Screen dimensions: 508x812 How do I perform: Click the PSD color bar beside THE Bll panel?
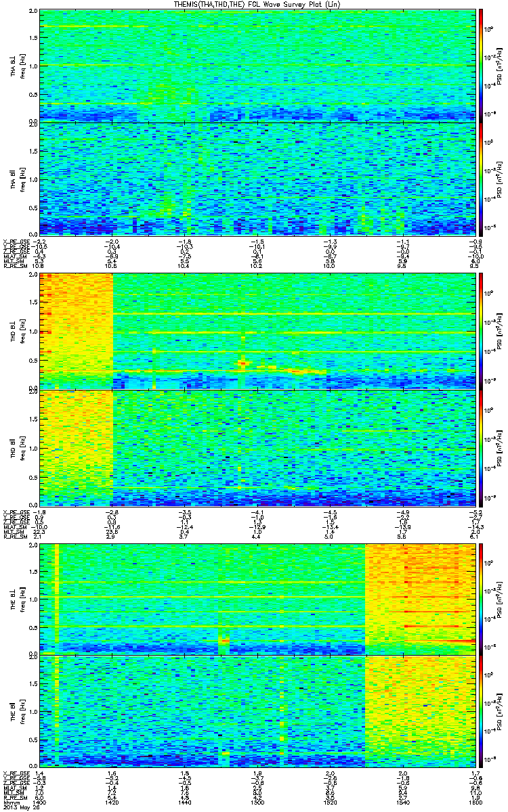[481, 710]
